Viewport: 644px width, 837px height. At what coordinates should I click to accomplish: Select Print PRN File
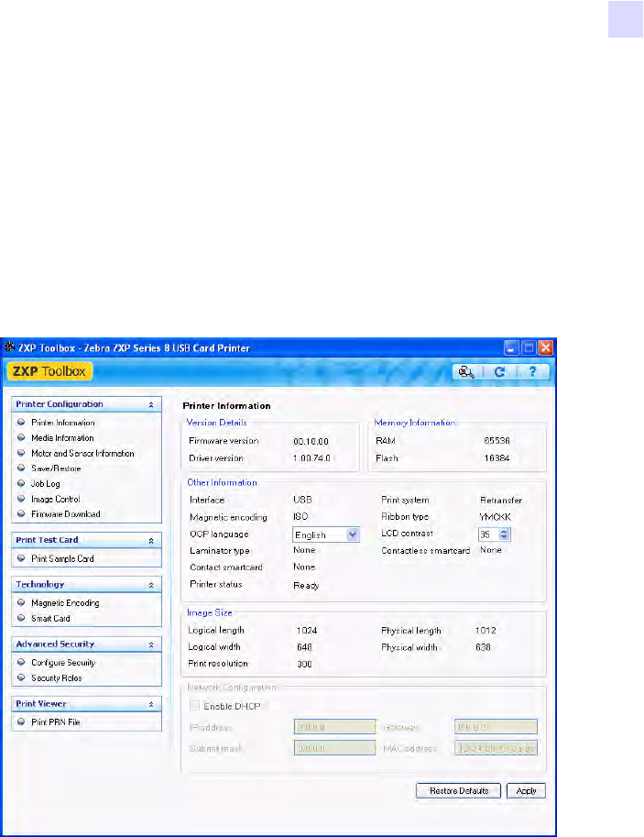(56, 721)
